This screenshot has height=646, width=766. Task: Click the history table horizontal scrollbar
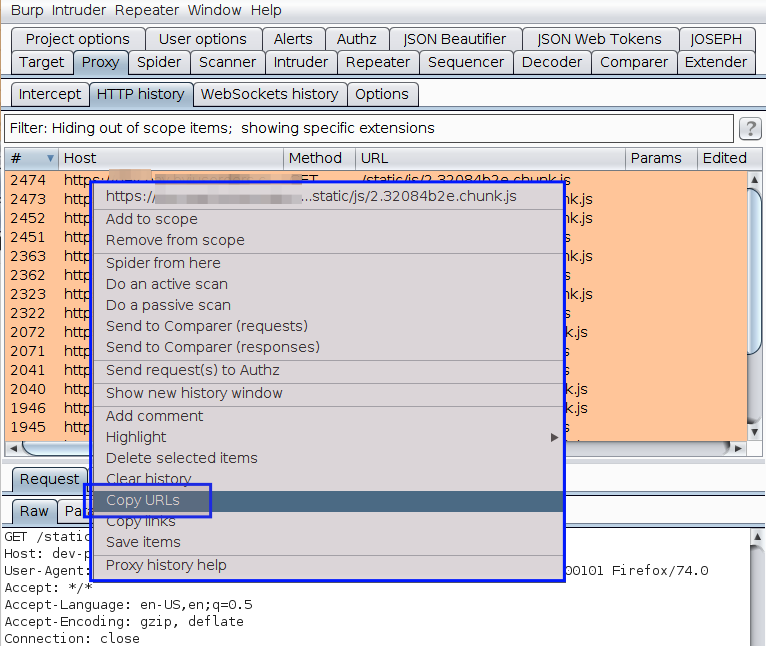[376, 448]
